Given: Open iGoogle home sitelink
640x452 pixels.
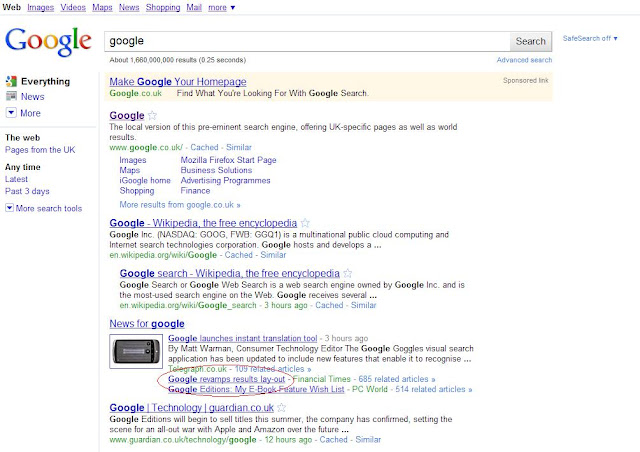Looking at the screenshot, I should click(x=145, y=180).
